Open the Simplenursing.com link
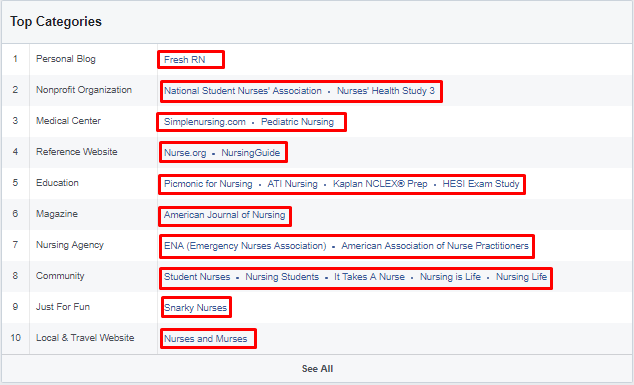Viewport: 634px width, 385px height. (x=205, y=122)
